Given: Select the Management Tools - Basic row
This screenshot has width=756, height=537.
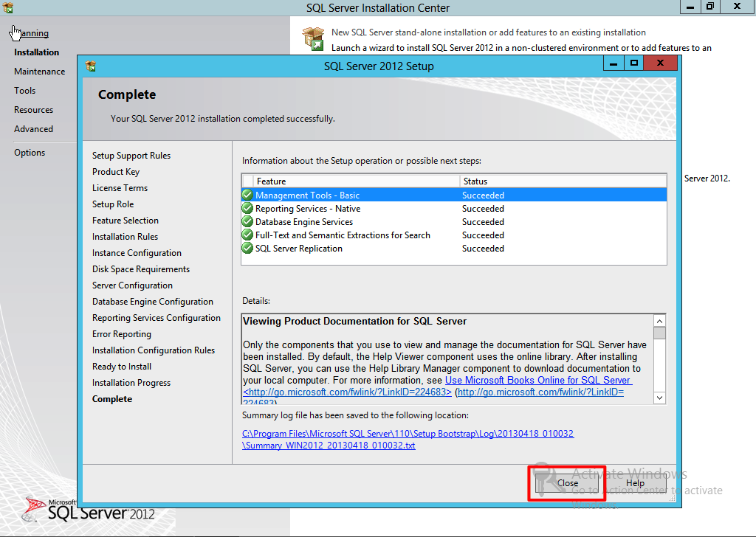Looking at the screenshot, I should click(454, 195).
